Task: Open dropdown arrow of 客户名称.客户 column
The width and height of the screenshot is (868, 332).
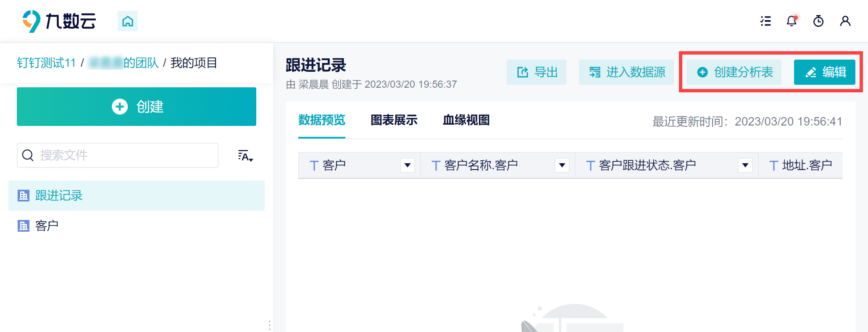Action: (562, 165)
